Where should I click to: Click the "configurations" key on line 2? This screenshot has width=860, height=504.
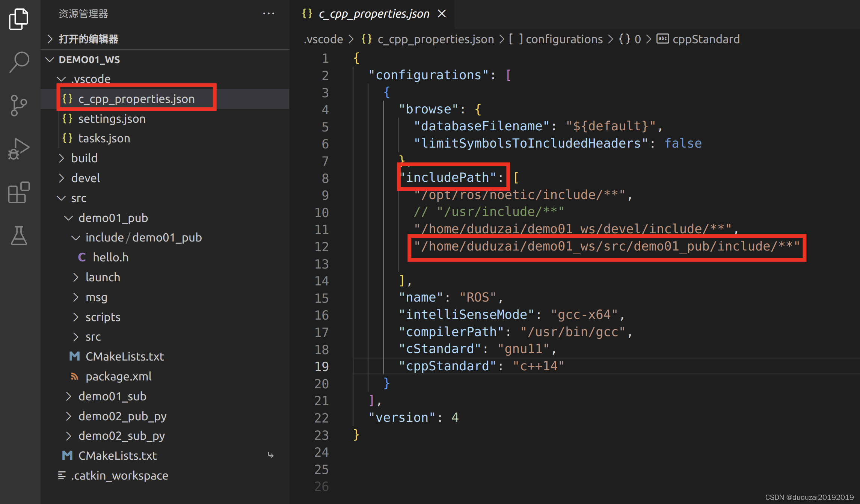coord(429,75)
